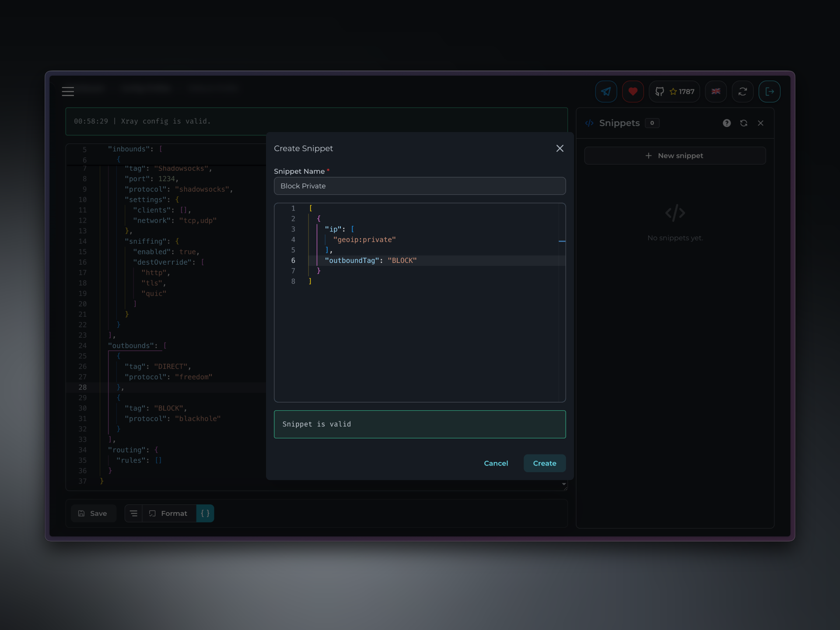The image size is (840, 630).
Task: Click the Format config button
Action: (x=169, y=513)
